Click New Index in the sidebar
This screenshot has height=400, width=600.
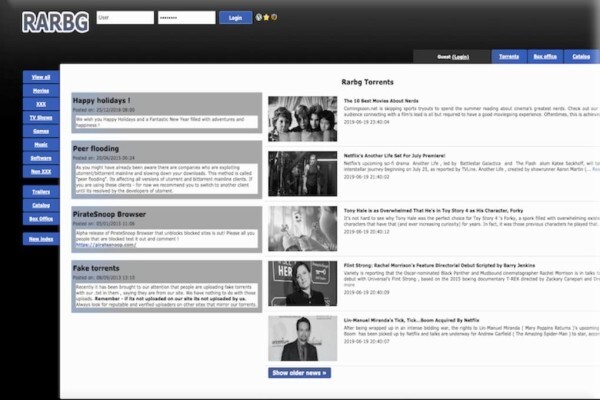[41, 239]
